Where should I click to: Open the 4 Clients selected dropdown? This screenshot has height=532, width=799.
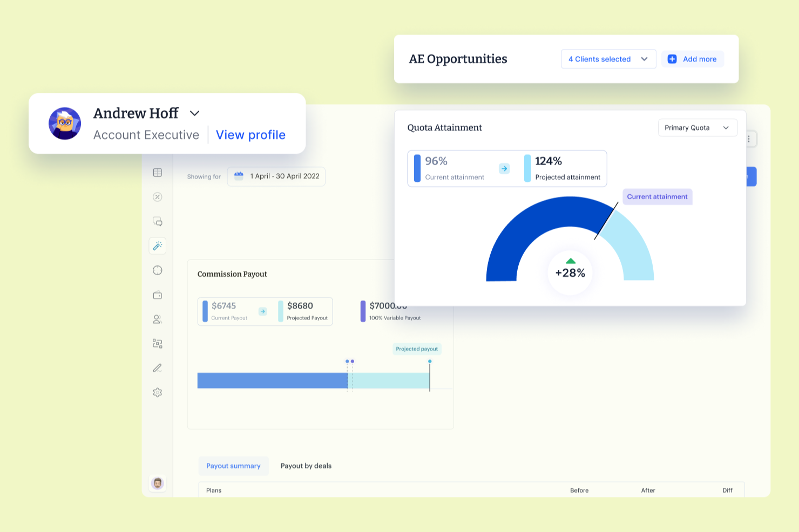click(x=608, y=59)
